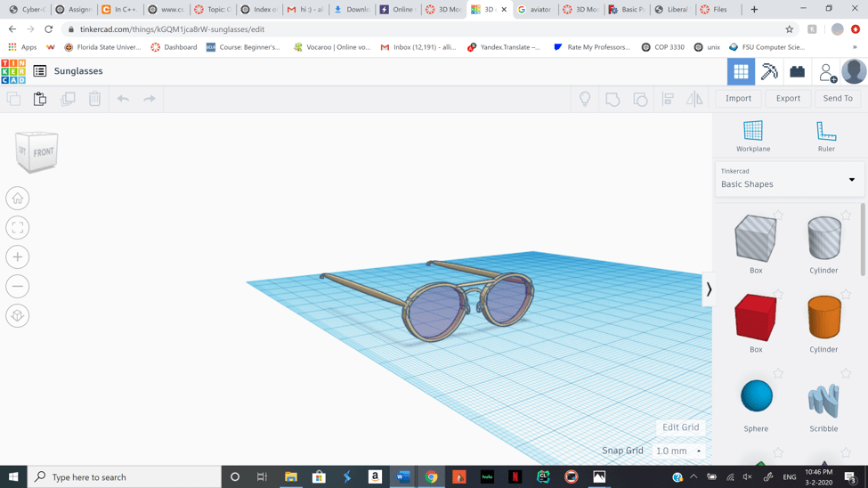The height and width of the screenshot is (488, 868).
Task: Collapse the shapes panel with the chevron
Action: pyautogui.click(x=709, y=289)
